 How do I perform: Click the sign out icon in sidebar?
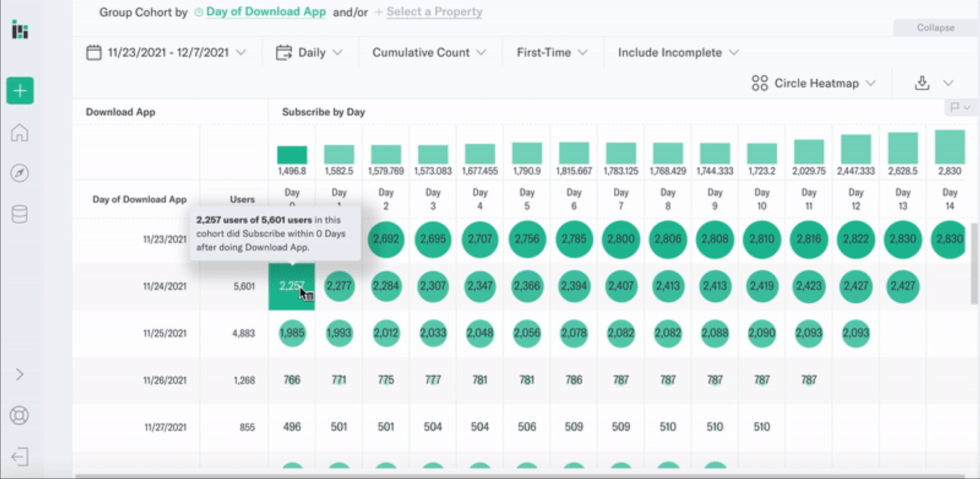pyautogui.click(x=19, y=456)
